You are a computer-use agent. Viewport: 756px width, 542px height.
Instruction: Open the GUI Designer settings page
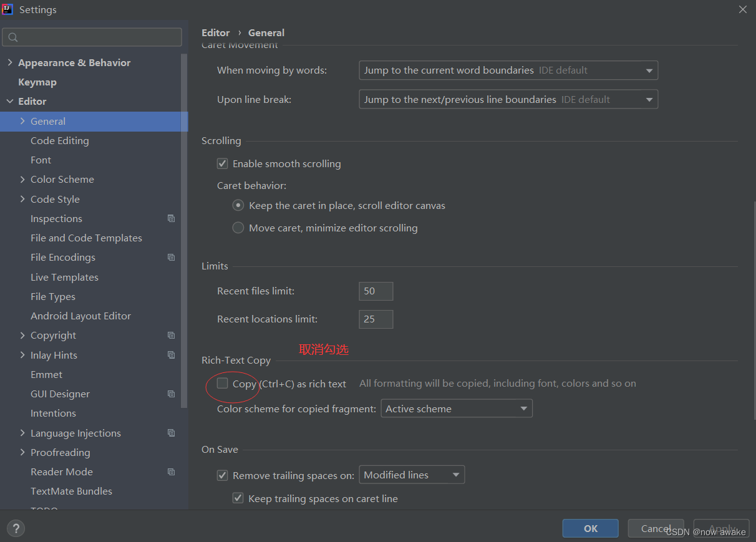60,394
